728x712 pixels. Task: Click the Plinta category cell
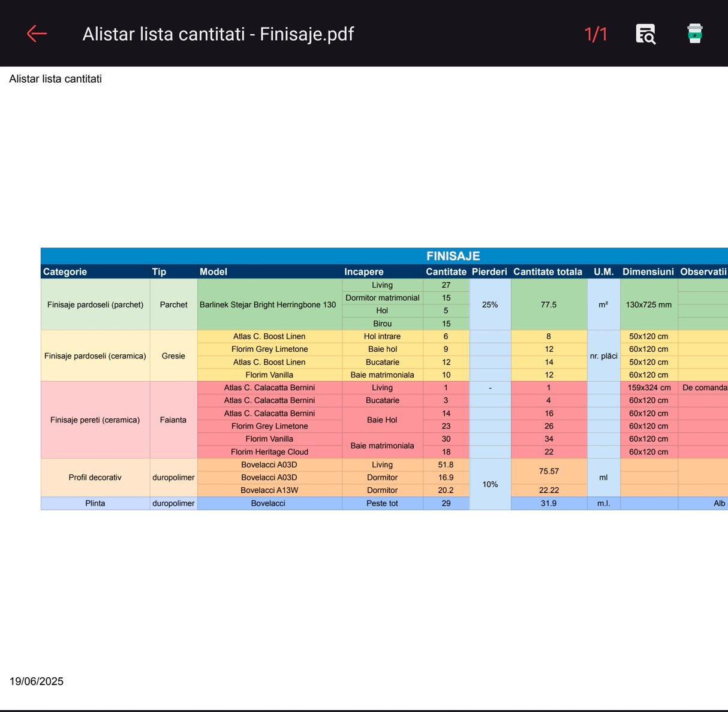pyautogui.click(x=95, y=503)
